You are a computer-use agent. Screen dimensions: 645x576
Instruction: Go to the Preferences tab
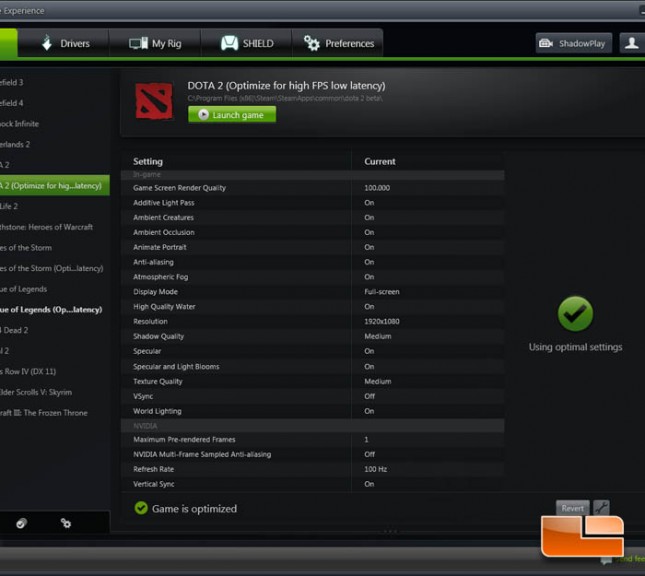point(338,43)
